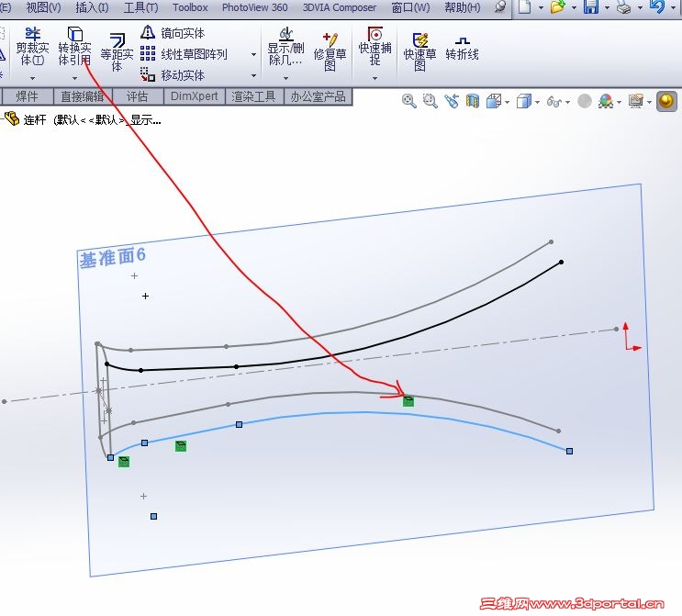
Task: Click Print icon in top toolbar
Action: tap(624, 7)
